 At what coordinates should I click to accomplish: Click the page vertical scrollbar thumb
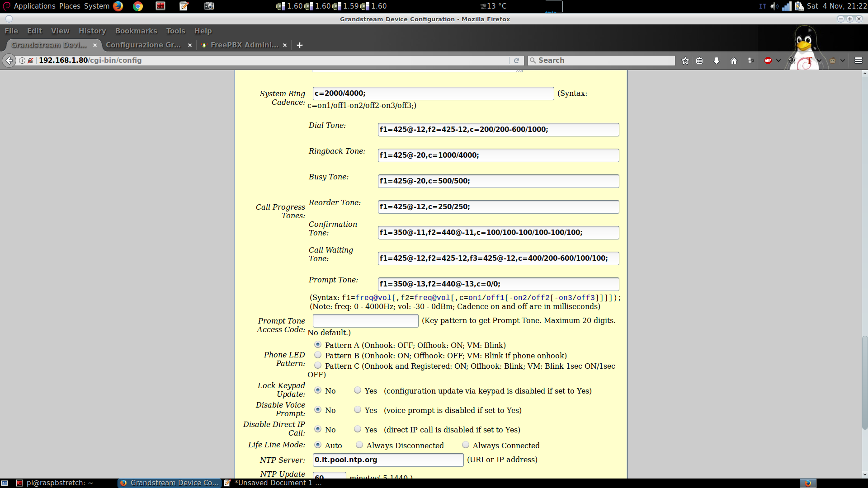[864, 382]
